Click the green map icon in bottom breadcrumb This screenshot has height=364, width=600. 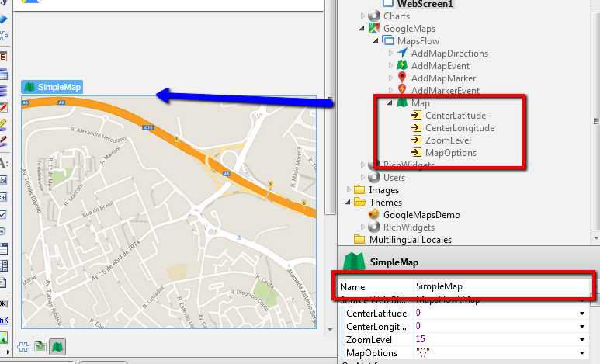pos(57,347)
